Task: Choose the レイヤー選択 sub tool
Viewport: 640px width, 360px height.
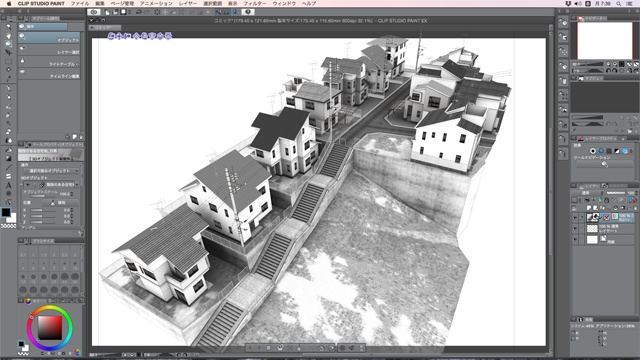Action: pos(49,50)
